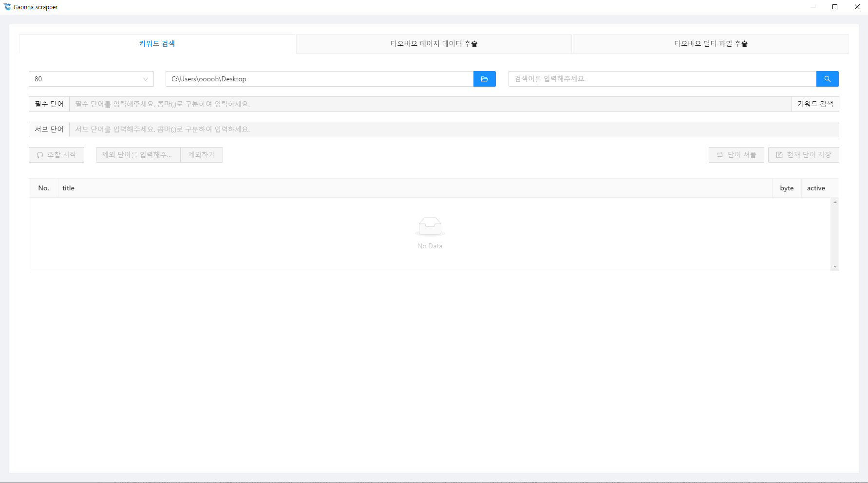This screenshot has width=868, height=483.
Task: Focus the 서브 단어 input field
Action: click(x=454, y=130)
